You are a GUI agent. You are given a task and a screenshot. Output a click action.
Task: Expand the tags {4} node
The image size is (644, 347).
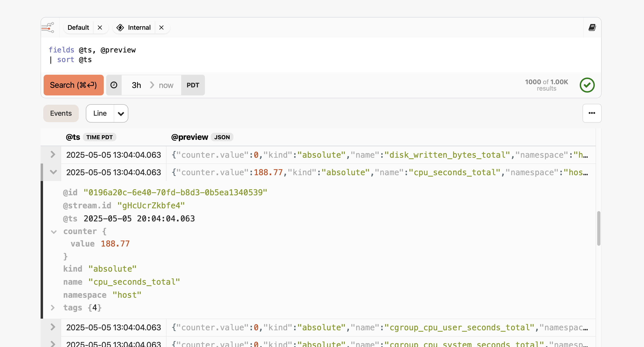coord(52,307)
